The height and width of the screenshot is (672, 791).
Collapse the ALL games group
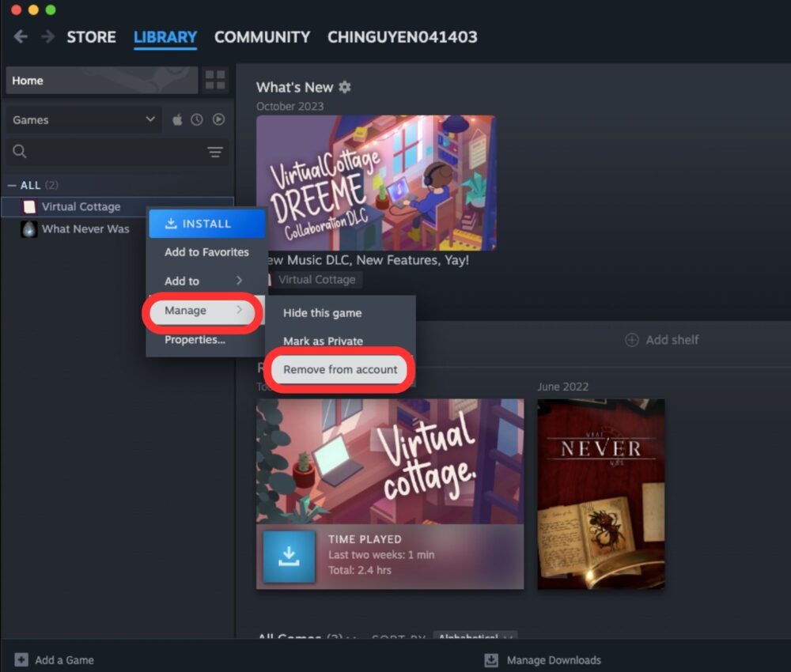click(11, 184)
